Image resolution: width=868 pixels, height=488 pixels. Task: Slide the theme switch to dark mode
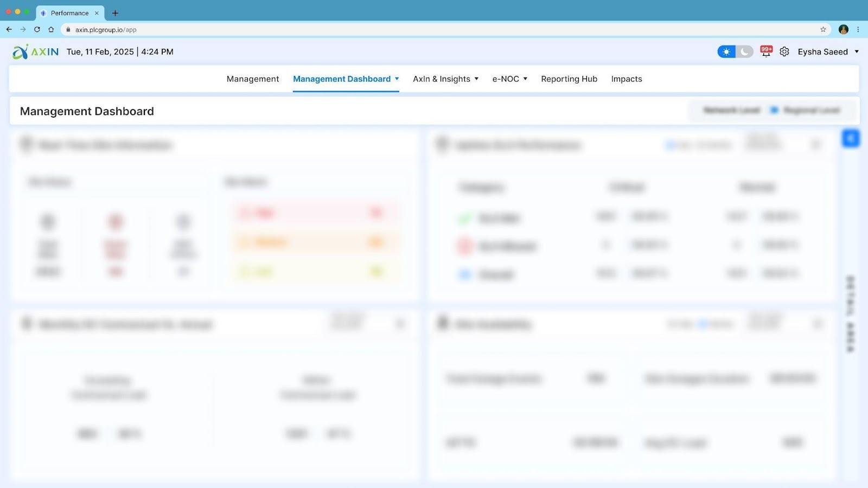pyautogui.click(x=743, y=52)
